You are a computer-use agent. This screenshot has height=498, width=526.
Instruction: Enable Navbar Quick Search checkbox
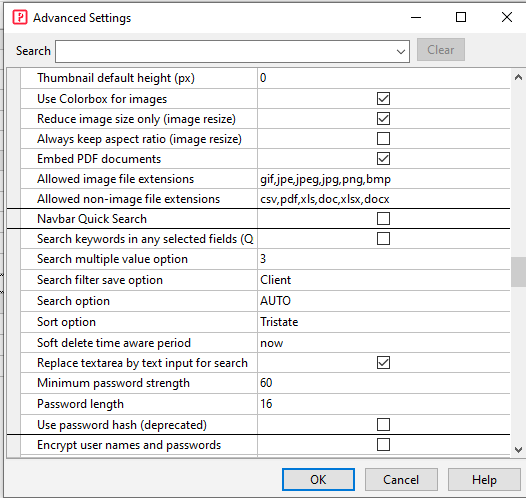(x=383, y=219)
